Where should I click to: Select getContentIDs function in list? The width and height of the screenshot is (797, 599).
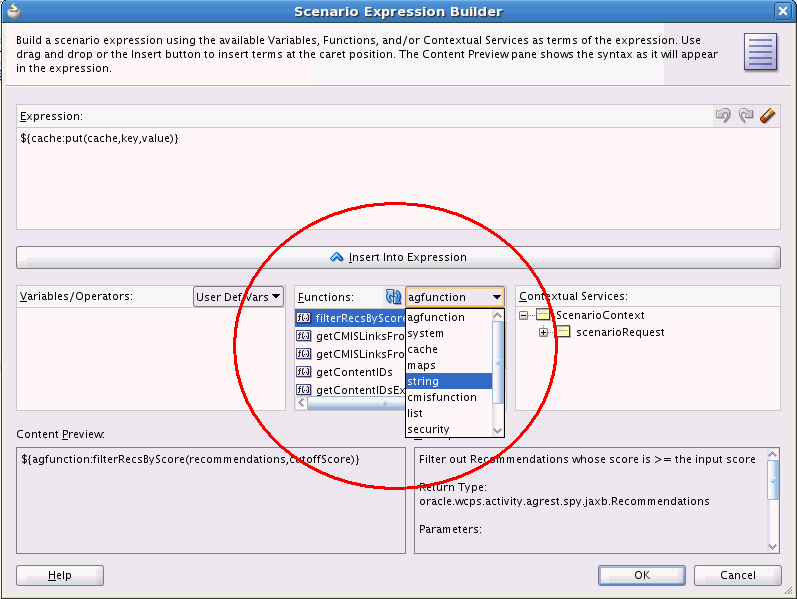click(x=350, y=372)
